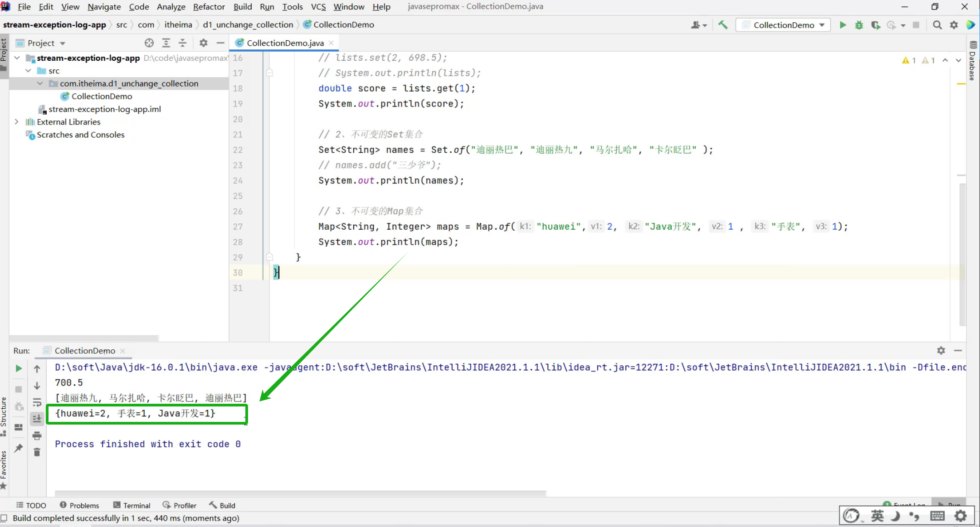Open the TODO tool window
Screen dimensions: 980x527
coord(31,505)
